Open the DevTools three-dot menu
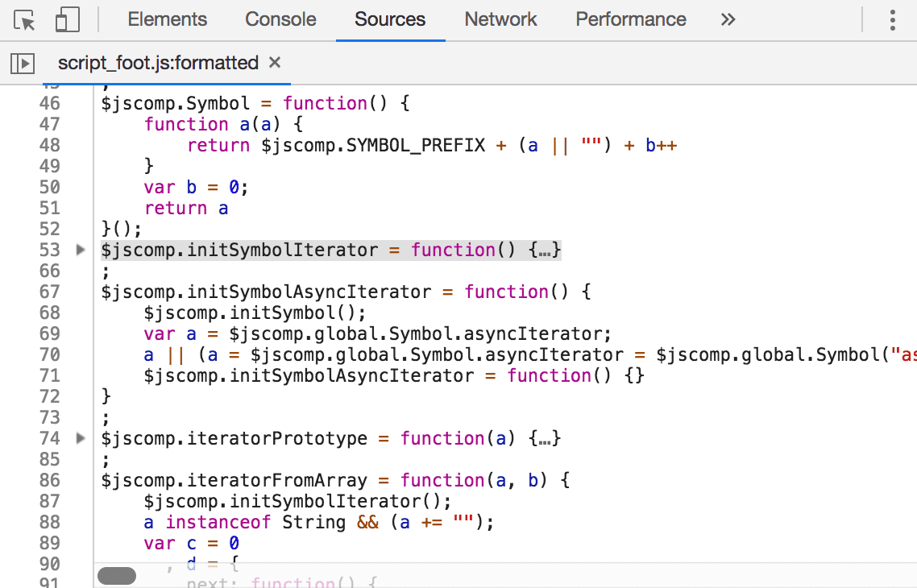The height and width of the screenshot is (588, 917). 893,20
